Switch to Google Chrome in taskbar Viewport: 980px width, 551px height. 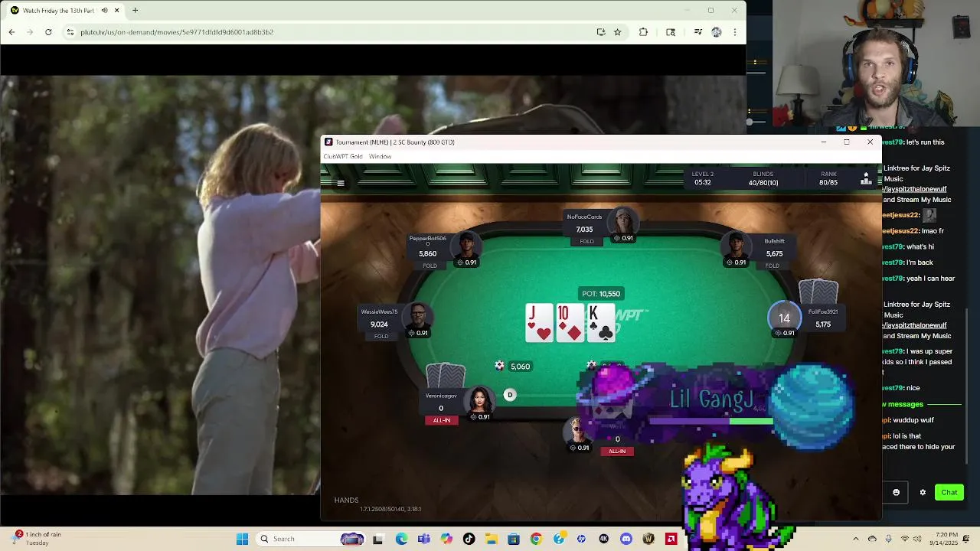pos(536,540)
